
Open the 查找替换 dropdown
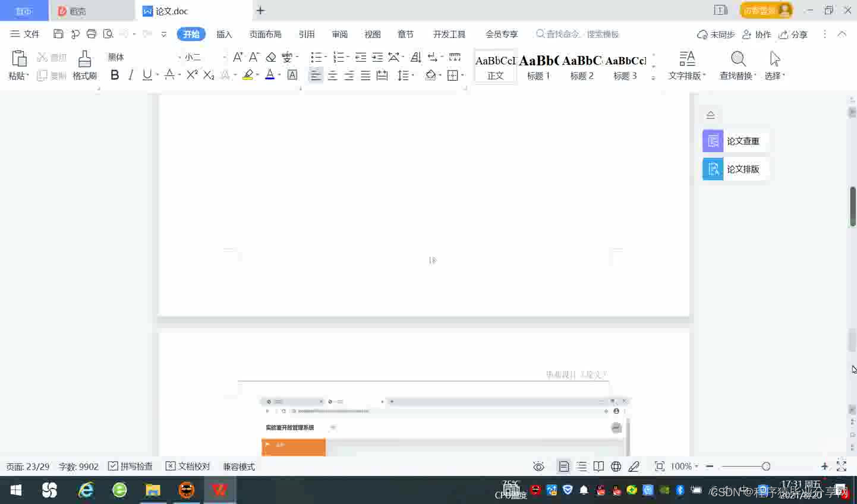tap(738, 65)
